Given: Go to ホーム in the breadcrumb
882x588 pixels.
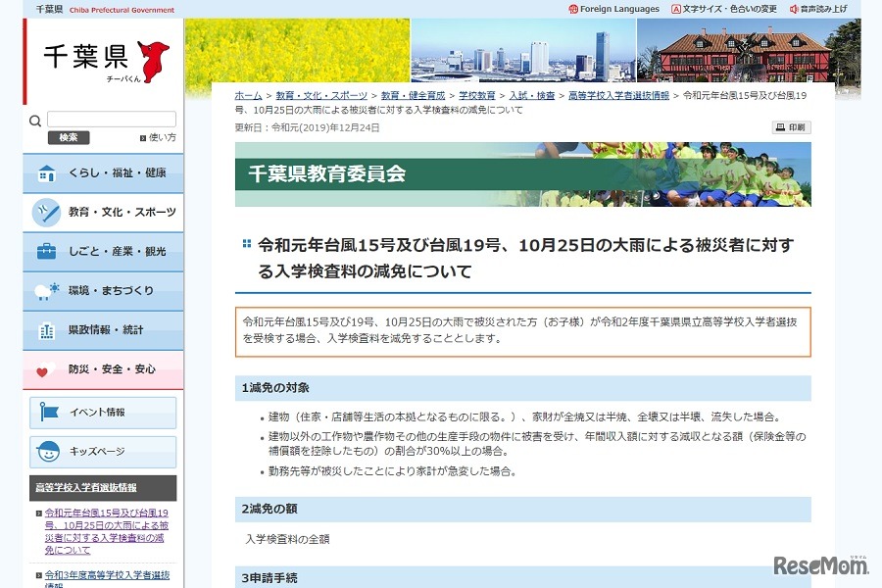Looking at the screenshot, I should tap(248, 95).
